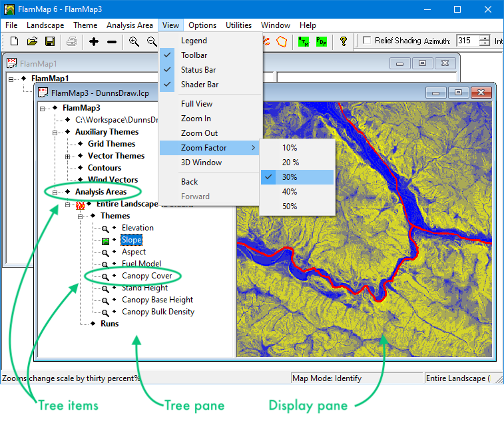The image size is (504, 427).
Task: Click the magnifier icon next to Aspect
Action: click(105, 252)
